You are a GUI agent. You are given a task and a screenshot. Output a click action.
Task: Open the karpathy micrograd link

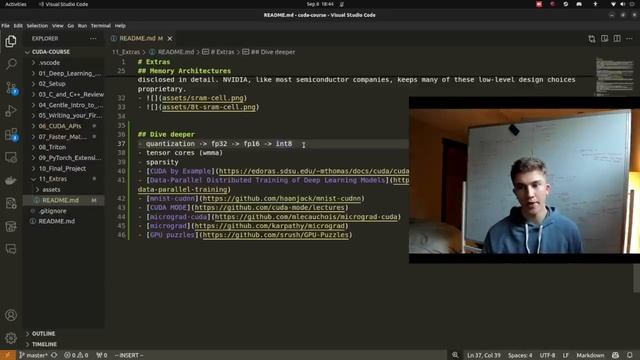click(270, 226)
